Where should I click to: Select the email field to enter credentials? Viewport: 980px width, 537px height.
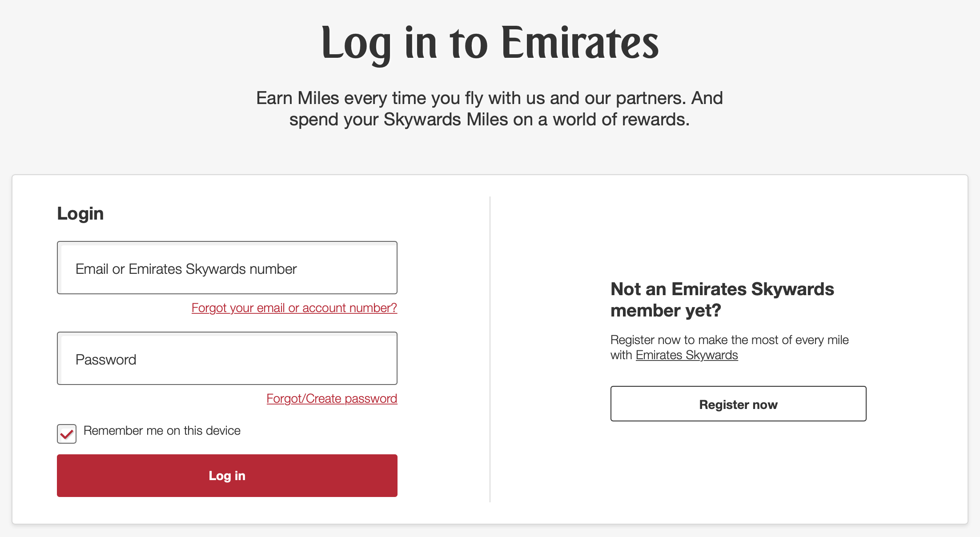227,268
